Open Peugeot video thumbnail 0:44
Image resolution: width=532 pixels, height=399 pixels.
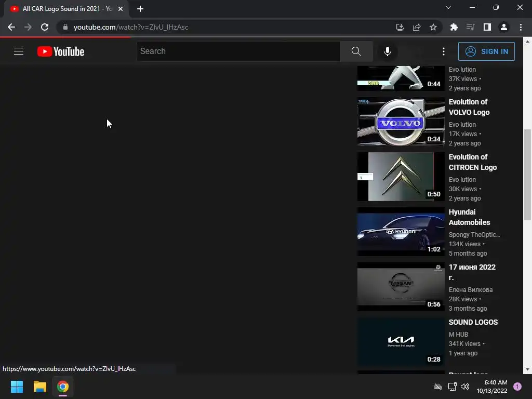coord(401,78)
